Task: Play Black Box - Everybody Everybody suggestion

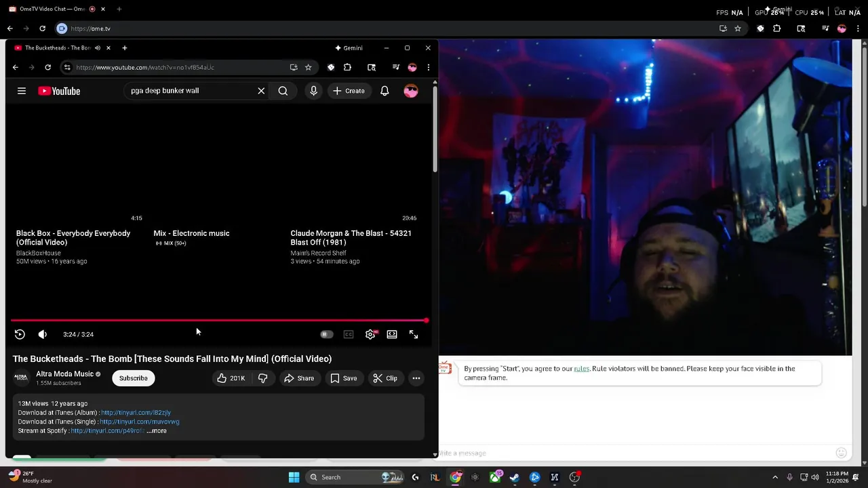Action: coord(73,238)
